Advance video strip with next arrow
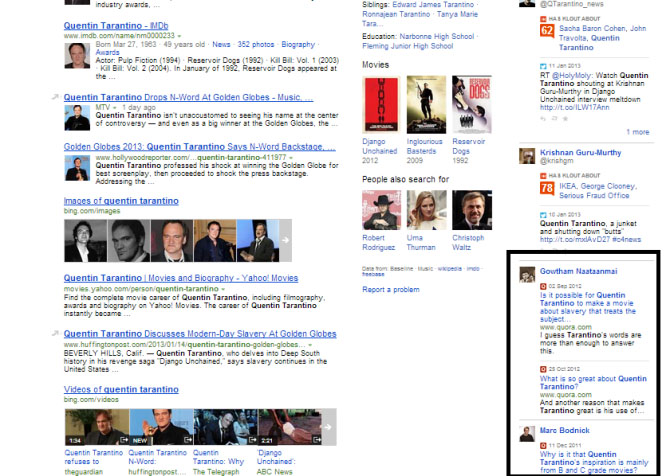670x476 pixels. 329,427
